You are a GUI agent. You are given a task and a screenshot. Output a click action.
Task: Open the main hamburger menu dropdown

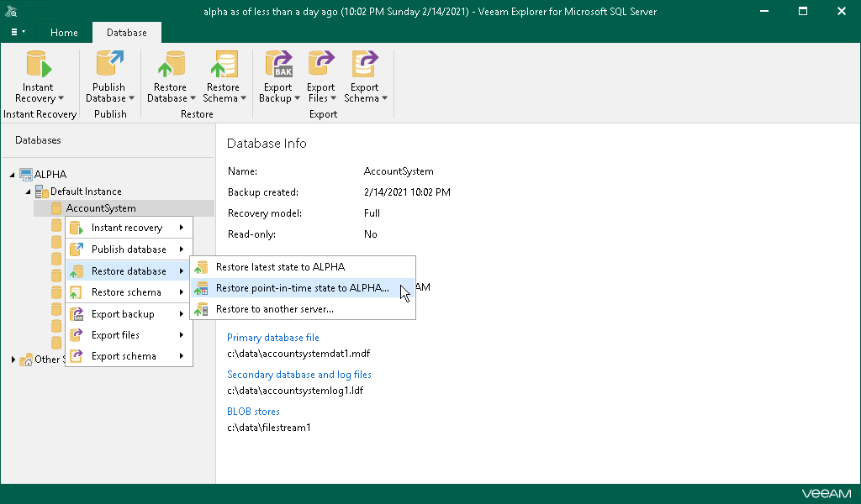pos(18,32)
